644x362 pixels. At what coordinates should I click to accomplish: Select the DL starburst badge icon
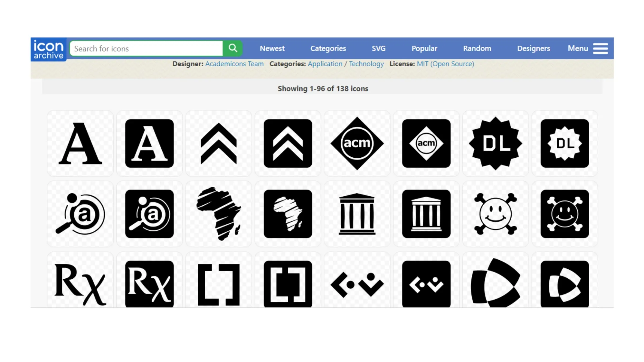pos(496,144)
